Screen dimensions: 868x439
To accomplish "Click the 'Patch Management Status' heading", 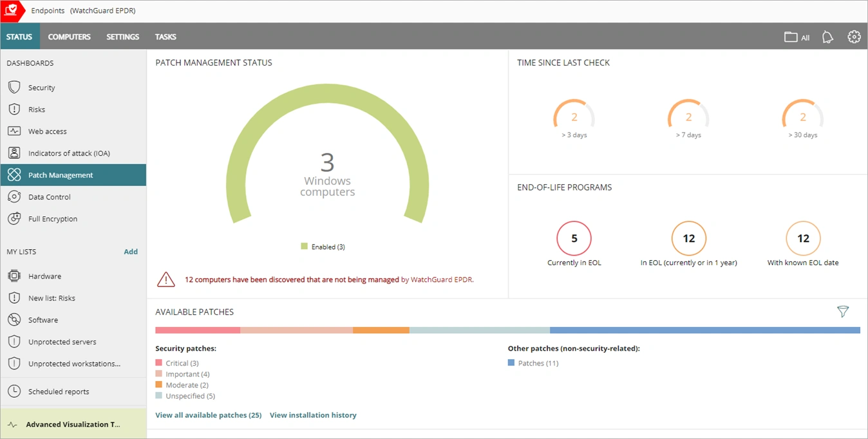I will click(x=214, y=63).
